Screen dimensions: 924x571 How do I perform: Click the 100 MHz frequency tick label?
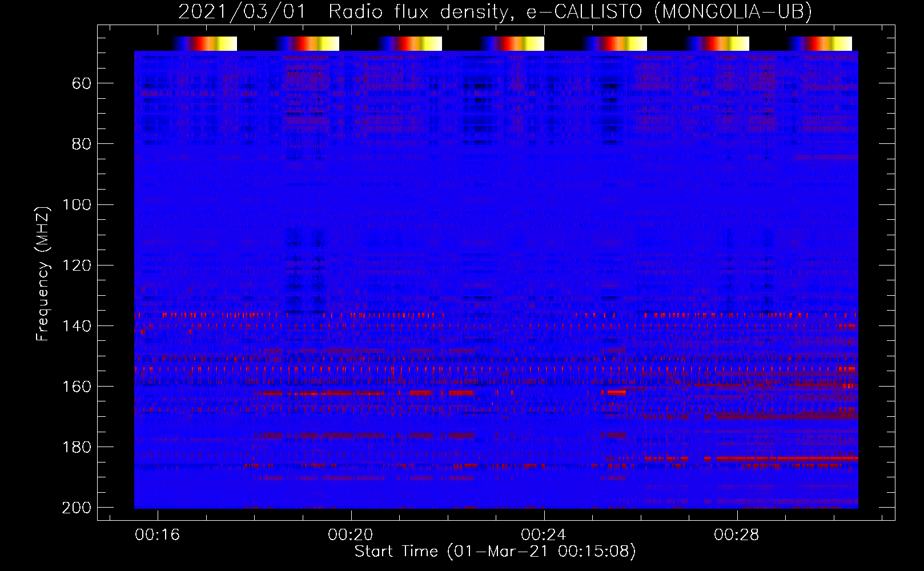(x=77, y=204)
